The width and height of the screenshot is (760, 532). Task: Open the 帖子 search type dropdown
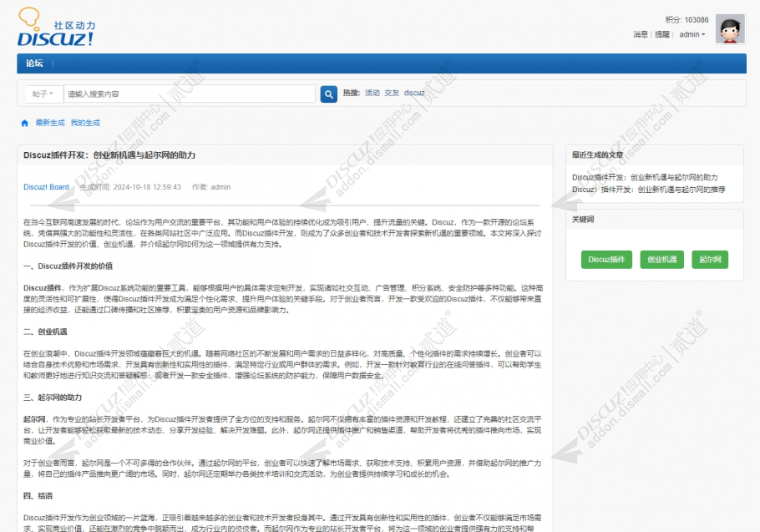pyautogui.click(x=43, y=94)
